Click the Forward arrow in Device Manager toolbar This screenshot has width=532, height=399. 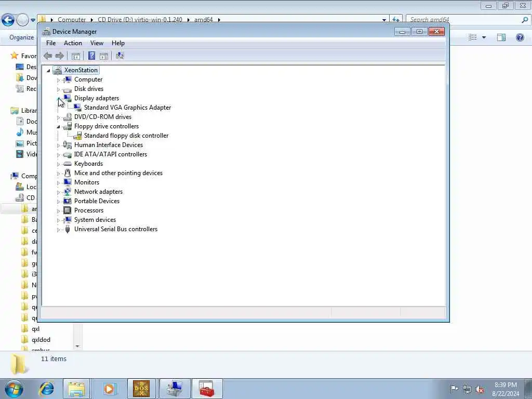(x=59, y=56)
